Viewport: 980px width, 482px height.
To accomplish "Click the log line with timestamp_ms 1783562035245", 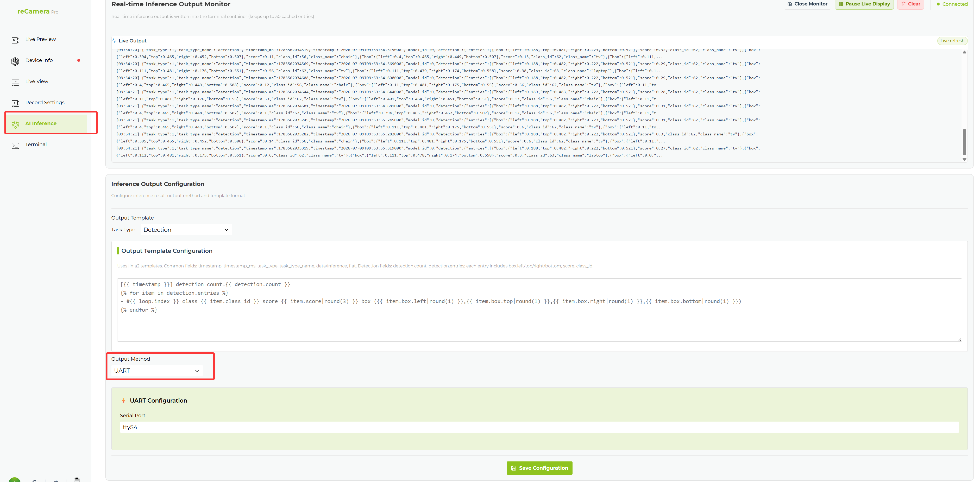I will pos(438,124).
